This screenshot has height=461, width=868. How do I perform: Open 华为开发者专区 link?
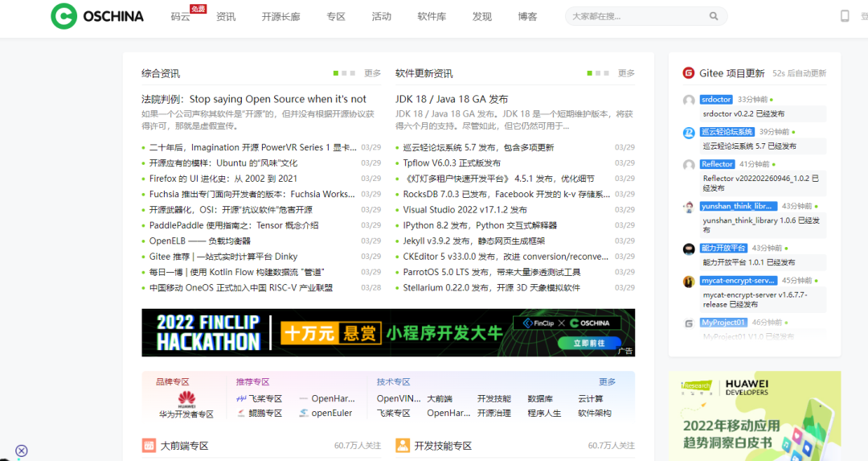tap(186, 414)
